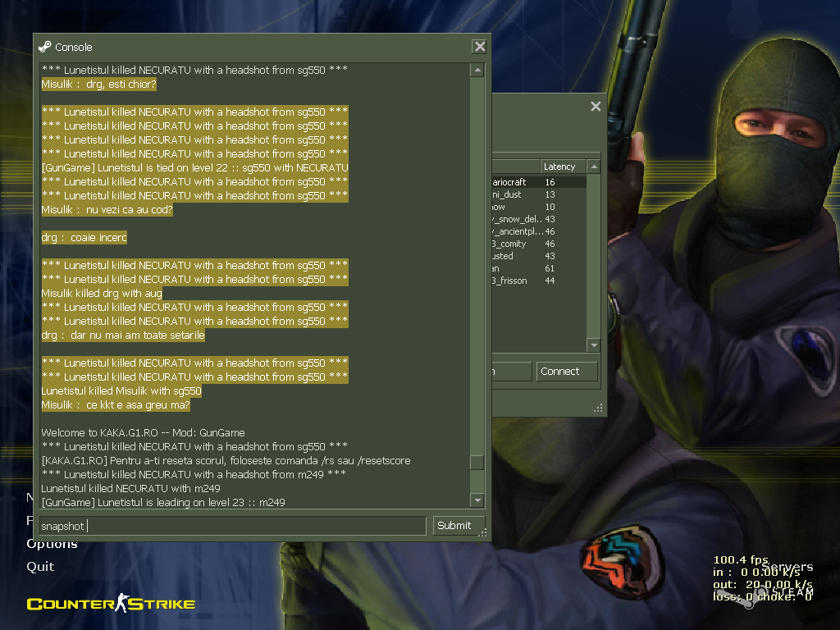Click the Connect button in server browser
Screen dimensions: 840x630
coord(567,372)
